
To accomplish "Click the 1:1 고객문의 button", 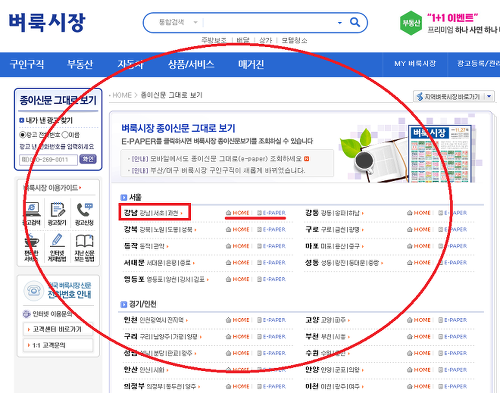I will pos(58,345).
